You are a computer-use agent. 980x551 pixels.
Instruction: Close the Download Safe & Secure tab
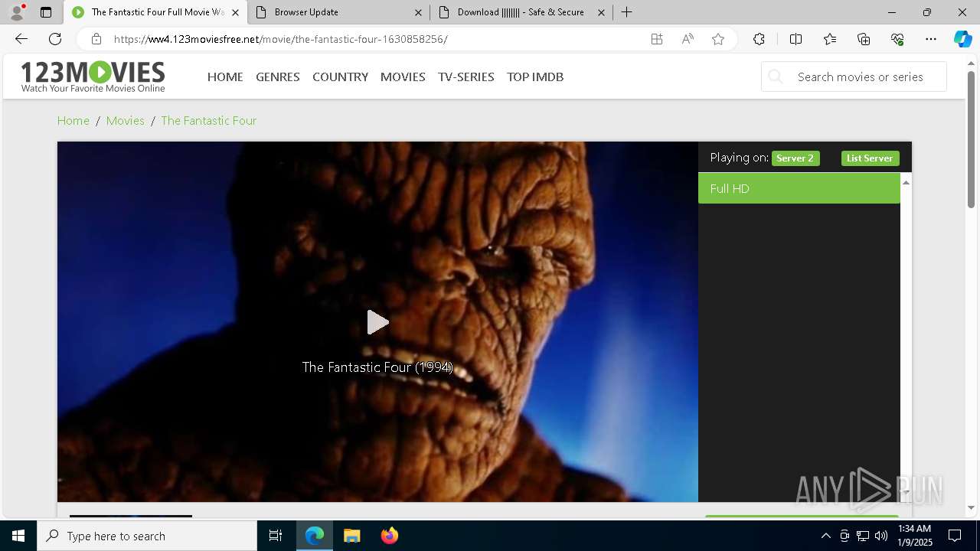[601, 12]
